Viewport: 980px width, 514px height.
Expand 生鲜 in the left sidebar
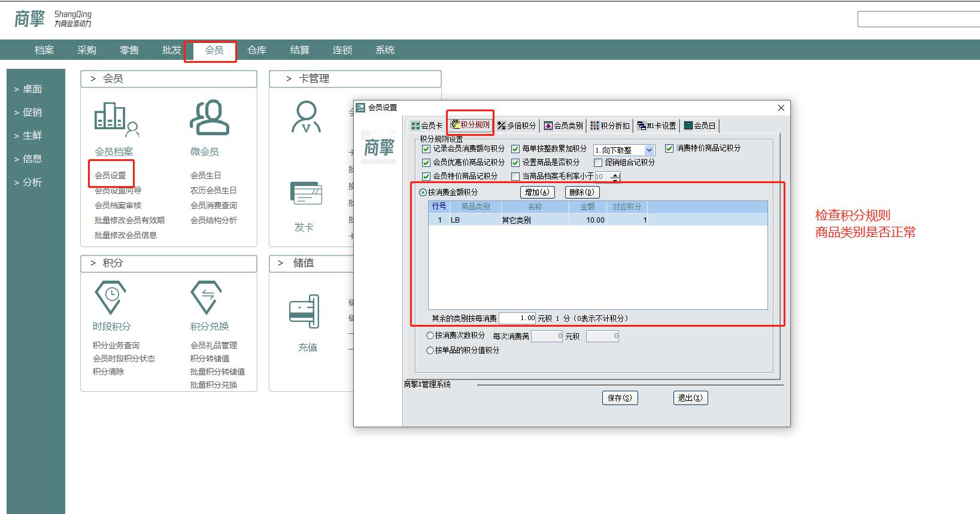click(28, 136)
